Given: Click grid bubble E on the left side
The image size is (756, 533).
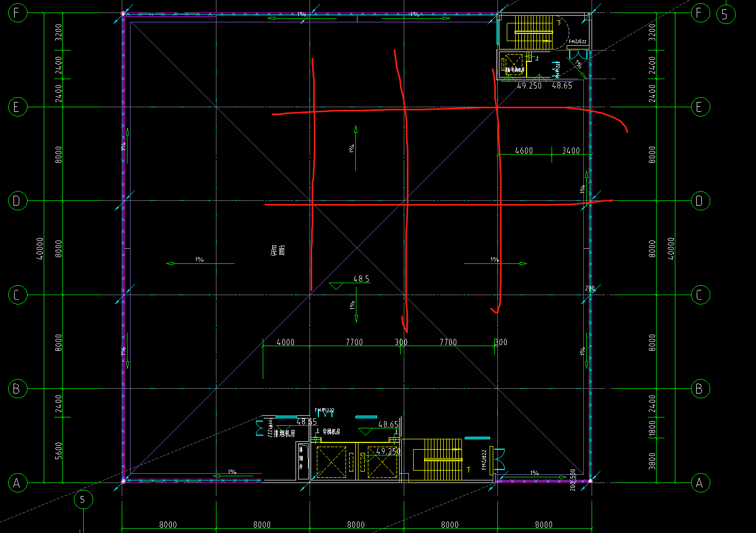Looking at the screenshot, I should [17, 107].
